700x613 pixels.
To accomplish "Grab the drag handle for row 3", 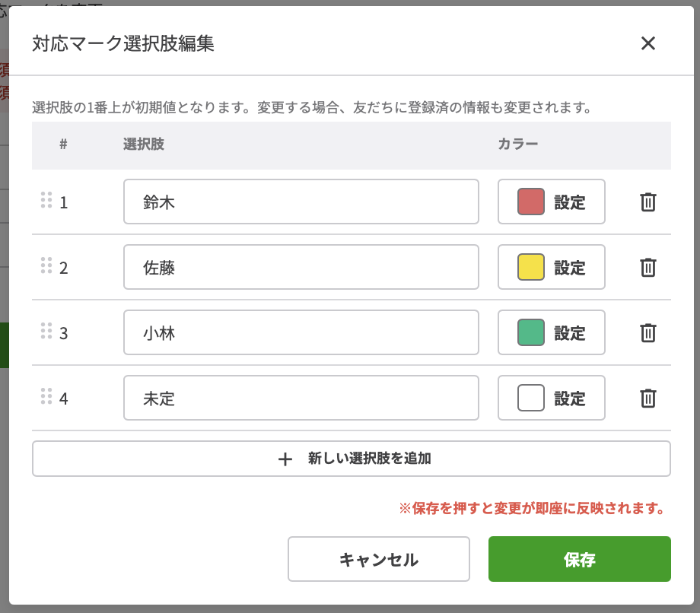I will point(46,331).
